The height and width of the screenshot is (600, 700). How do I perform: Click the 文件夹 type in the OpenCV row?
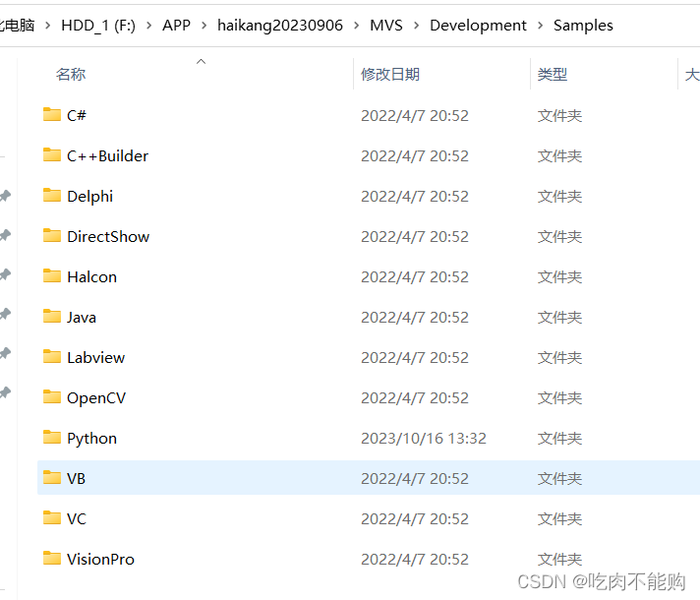tap(559, 398)
